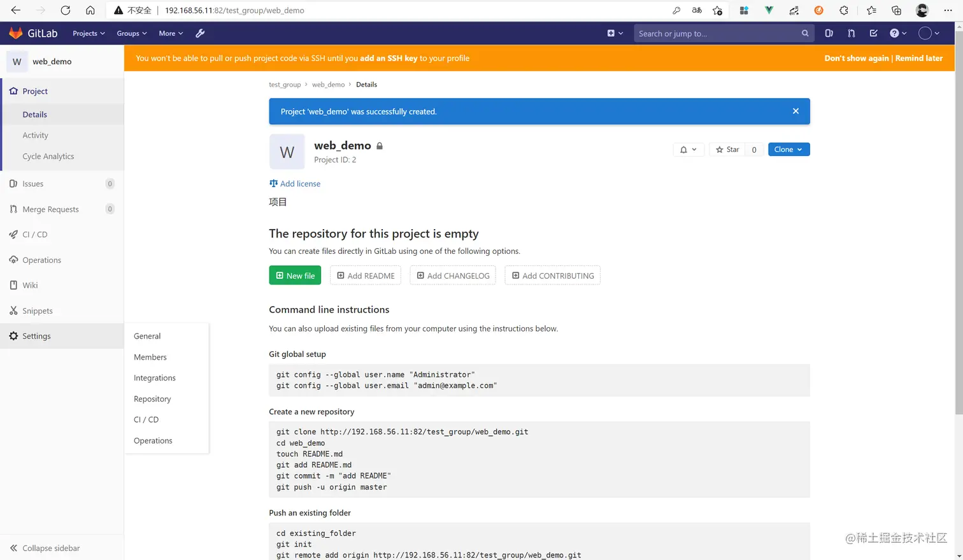Select General in the Settings flyout
This screenshot has height=560, width=963.
167,336
